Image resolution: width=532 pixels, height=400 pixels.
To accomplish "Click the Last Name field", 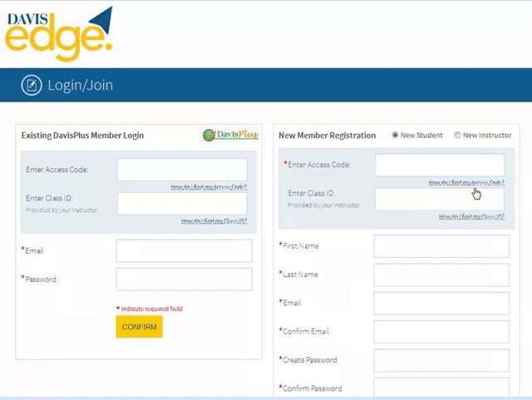I will click(441, 274).
